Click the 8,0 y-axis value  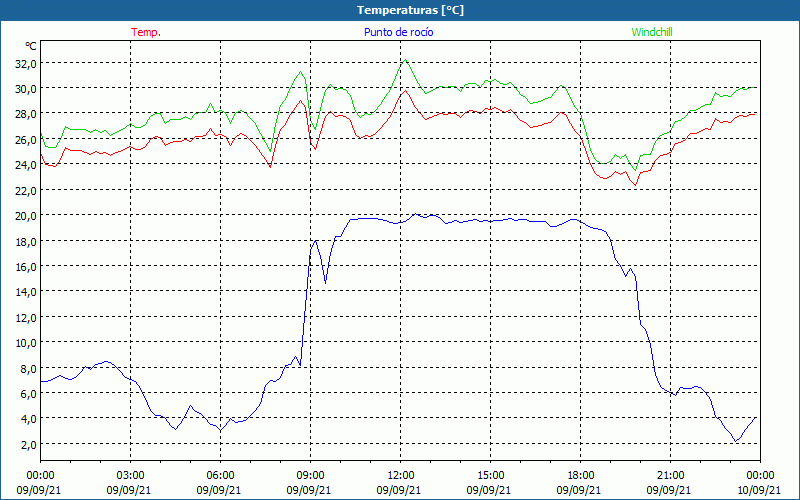(x=28, y=368)
